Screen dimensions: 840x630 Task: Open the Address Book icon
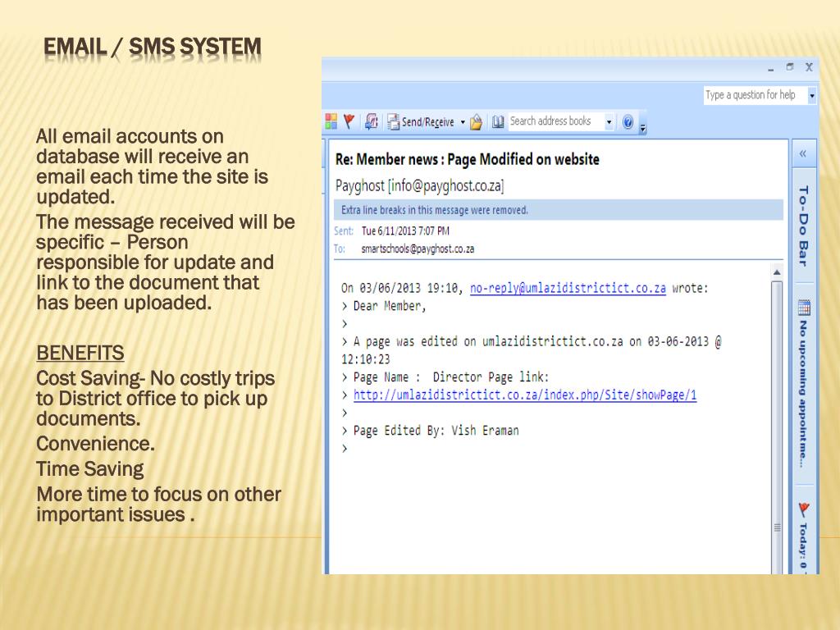[x=498, y=122]
